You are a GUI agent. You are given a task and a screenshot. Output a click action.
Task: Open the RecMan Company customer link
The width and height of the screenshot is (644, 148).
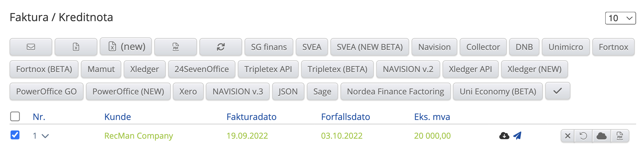(x=138, y=136)
